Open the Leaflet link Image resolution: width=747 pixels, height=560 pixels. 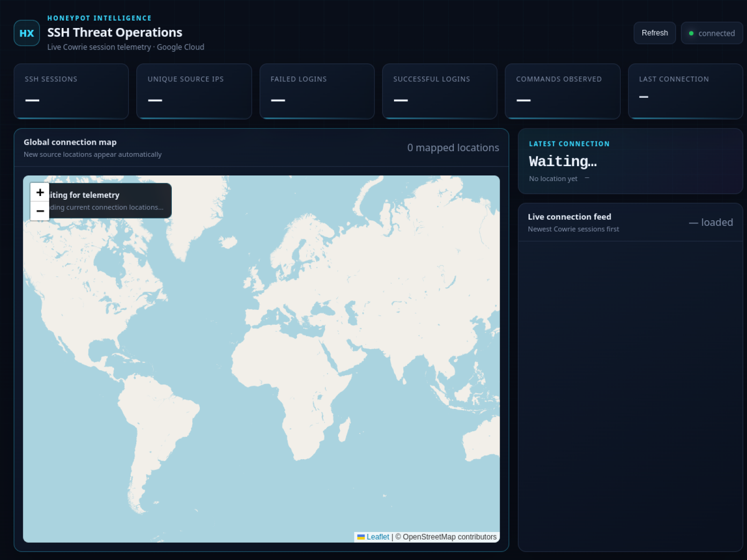378,537
